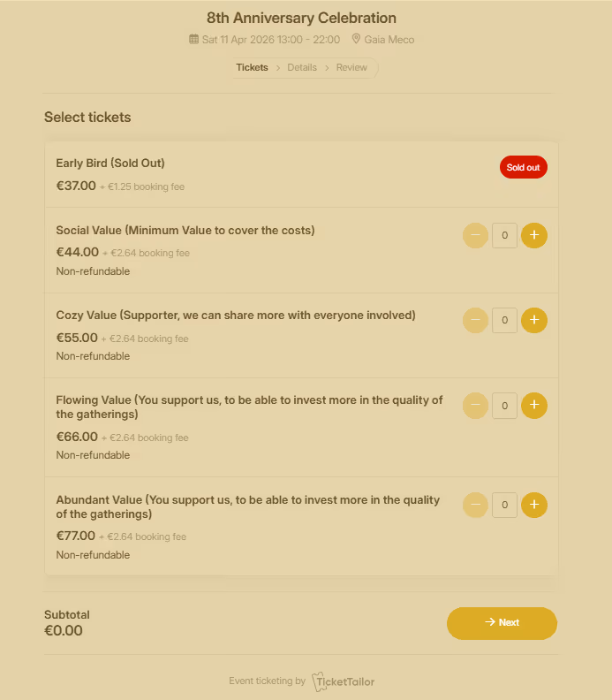Remove one Cozy Value ticket
612x700 pixels.
tap(475, 320)
